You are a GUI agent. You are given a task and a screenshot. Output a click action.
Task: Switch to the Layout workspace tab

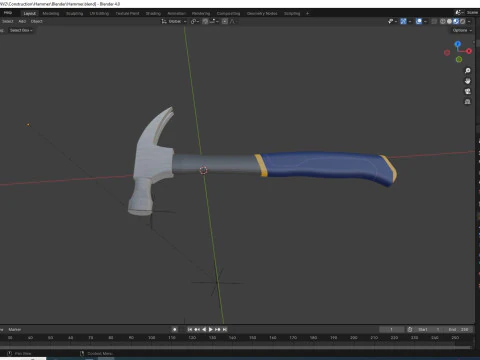coord(29,13)
